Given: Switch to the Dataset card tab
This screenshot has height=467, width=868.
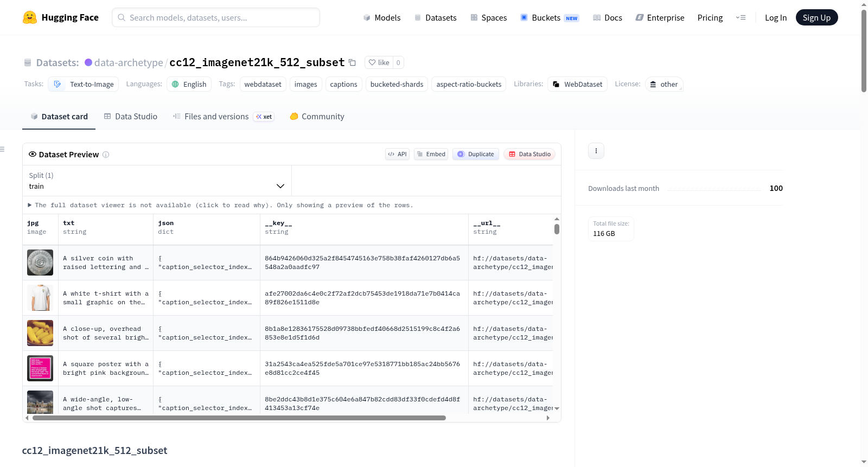Looking at the screenshot, I should tap(59, 117).
